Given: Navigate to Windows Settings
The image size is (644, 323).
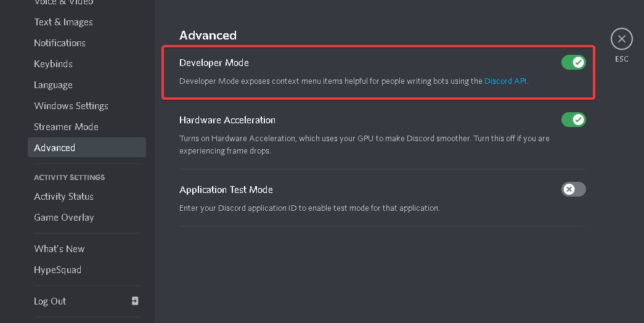Looking at the screenshot, I should tap(71, 106).
